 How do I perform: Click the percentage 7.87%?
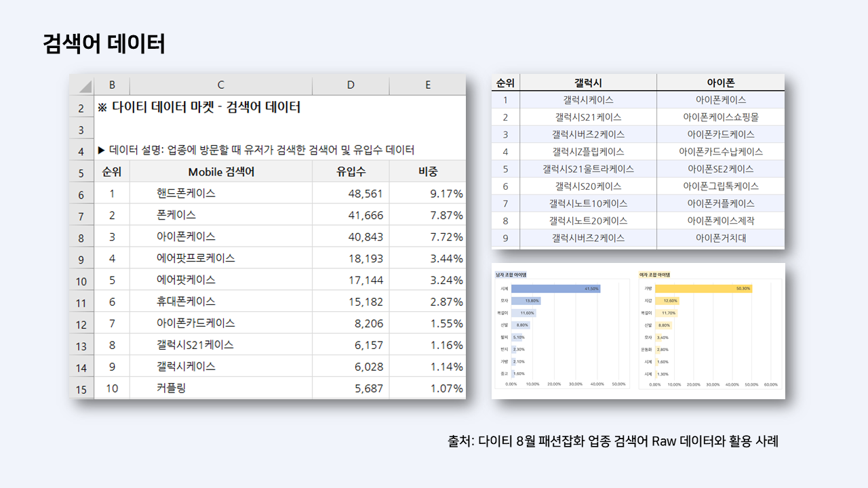[x=447, y=216]
